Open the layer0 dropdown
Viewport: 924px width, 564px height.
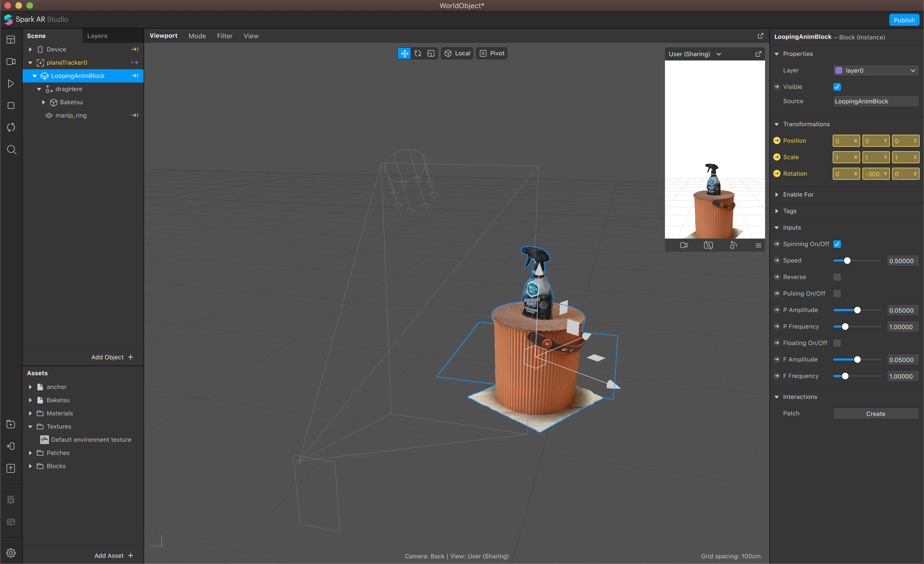click(x=875, y=70)
